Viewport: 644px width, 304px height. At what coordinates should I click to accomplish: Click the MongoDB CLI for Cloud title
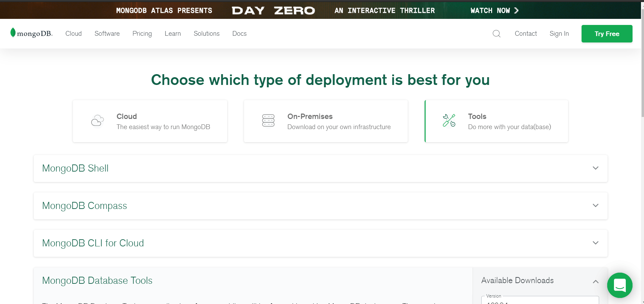coord(93,243)
